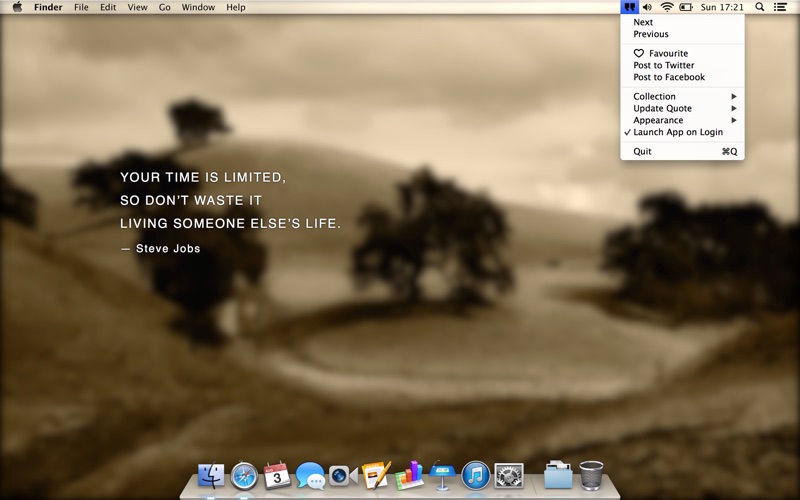Click the battery status icon

click(x=685, y=7)
